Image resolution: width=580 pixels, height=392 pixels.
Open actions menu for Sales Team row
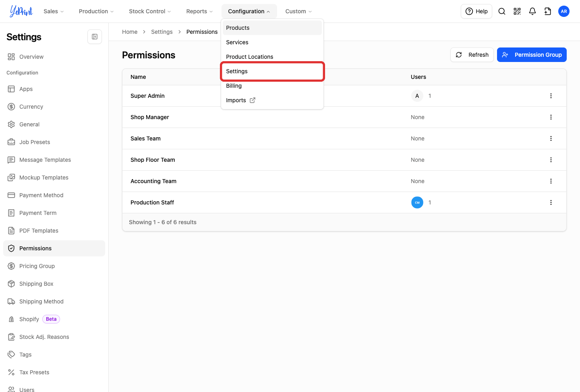pyautogui.click(x=551, y=138)
